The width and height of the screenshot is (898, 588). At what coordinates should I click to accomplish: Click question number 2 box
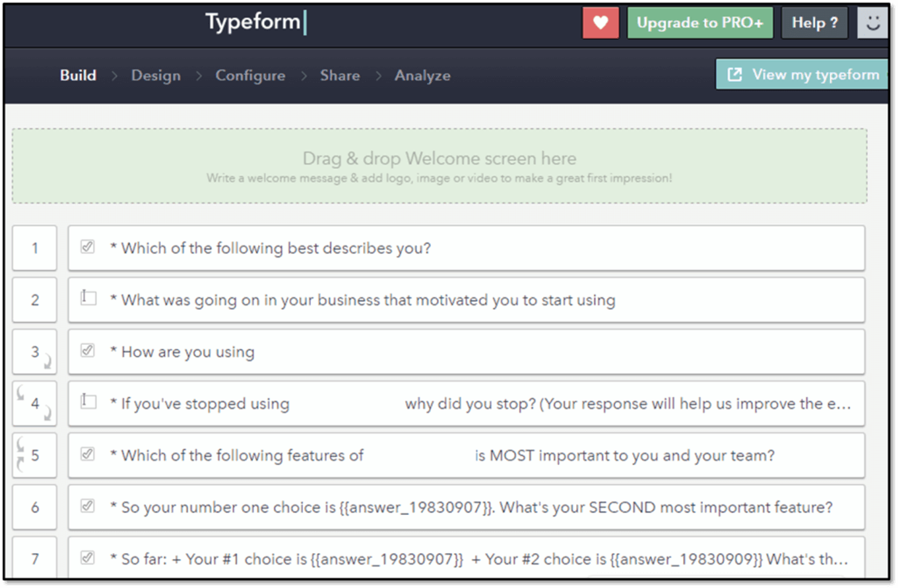click(35, 300)
